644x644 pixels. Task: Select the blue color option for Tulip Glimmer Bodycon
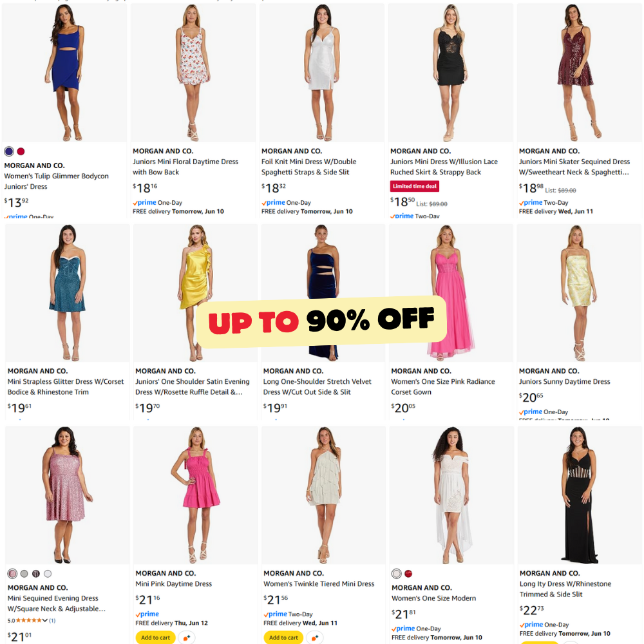[x=9, y=151]
